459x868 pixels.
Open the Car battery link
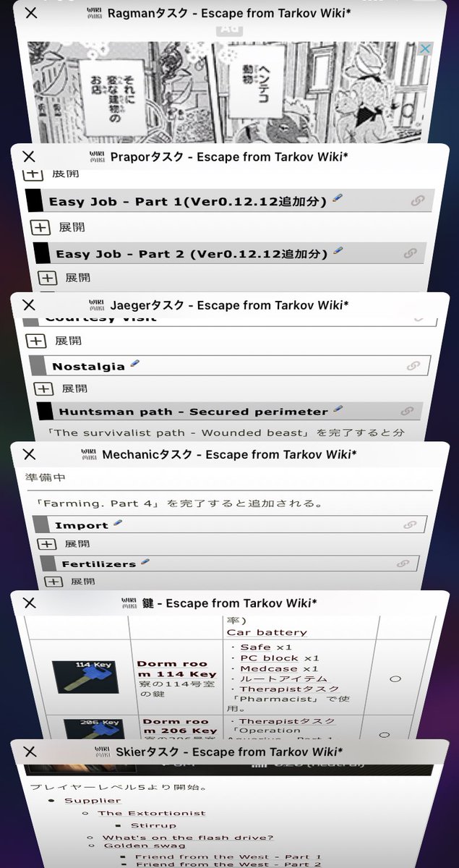point(267,632)
